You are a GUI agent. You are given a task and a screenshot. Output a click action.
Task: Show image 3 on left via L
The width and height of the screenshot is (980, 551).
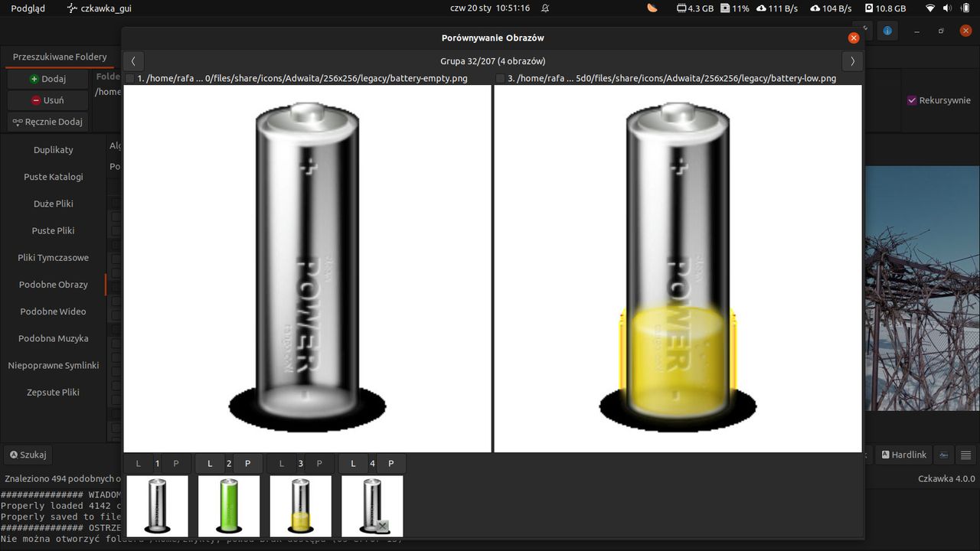click(x=282, y=463)
